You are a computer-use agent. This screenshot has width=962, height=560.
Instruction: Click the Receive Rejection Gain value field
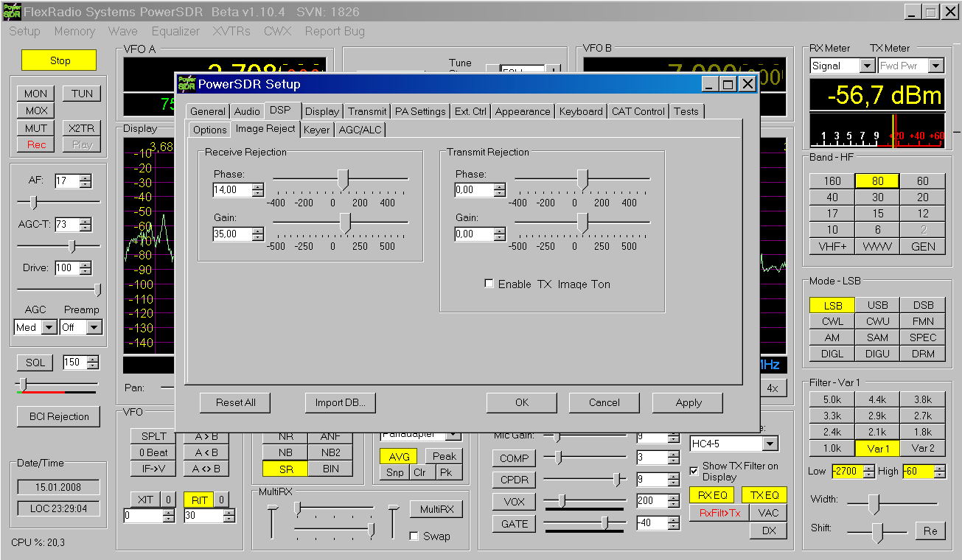coord(231,234)
